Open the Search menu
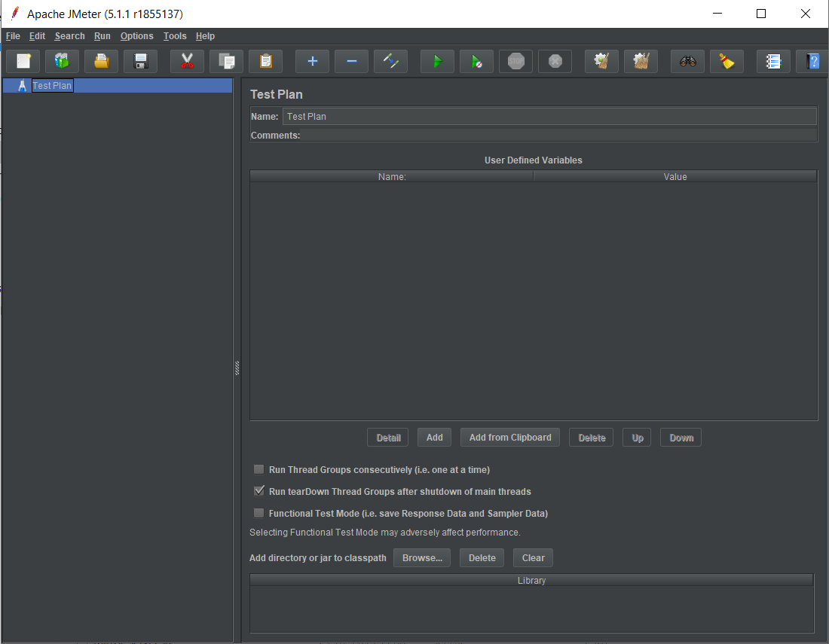829x644 pixels. (x=70, y=36)
